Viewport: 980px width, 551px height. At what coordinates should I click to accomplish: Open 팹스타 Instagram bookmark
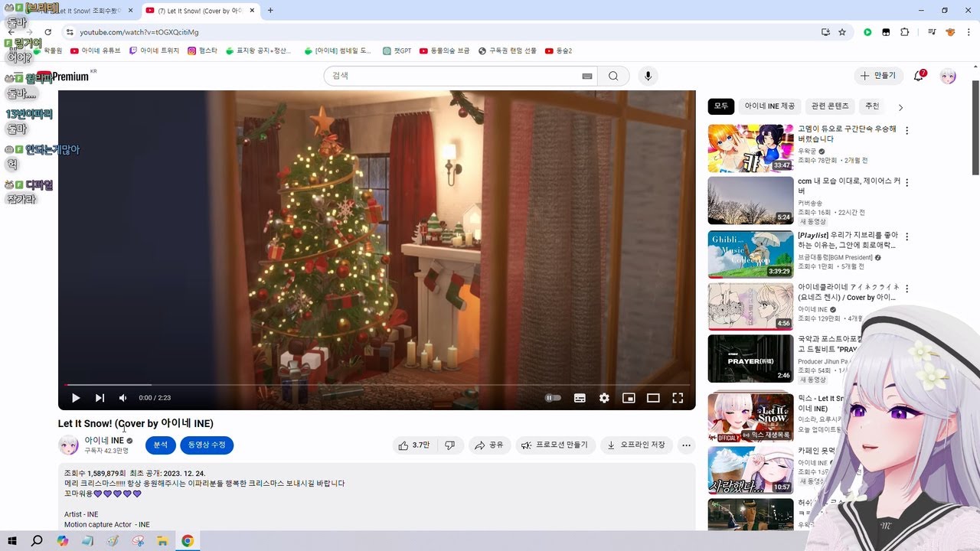[x=202, y=51]
